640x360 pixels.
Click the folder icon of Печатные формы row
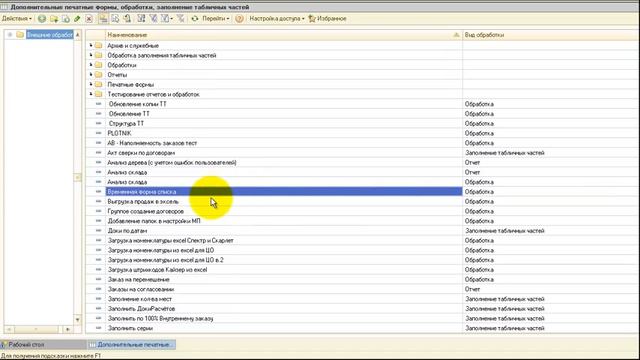click(98, 84)
